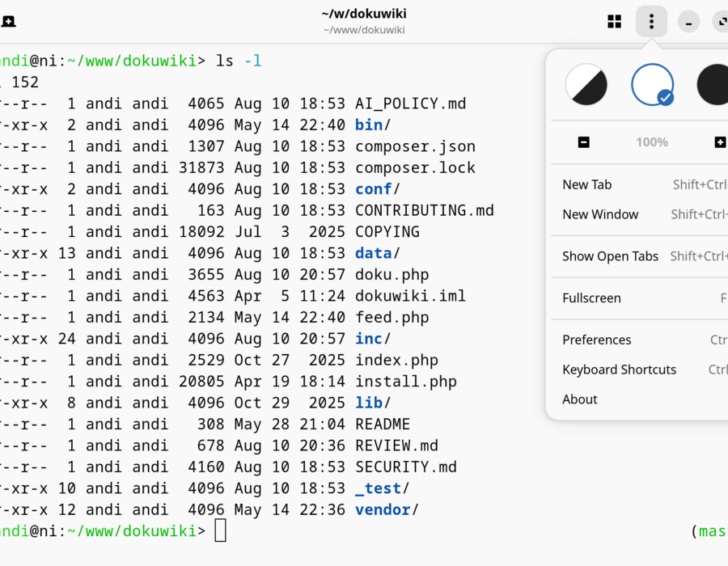Zoom in with the plus icon
728x566 pixels.
[720, 142]
